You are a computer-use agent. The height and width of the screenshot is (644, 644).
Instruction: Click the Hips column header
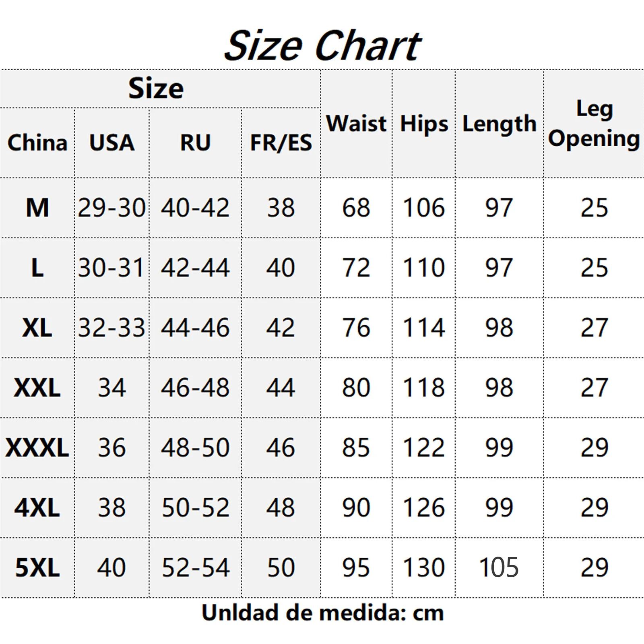coord(424,123)
